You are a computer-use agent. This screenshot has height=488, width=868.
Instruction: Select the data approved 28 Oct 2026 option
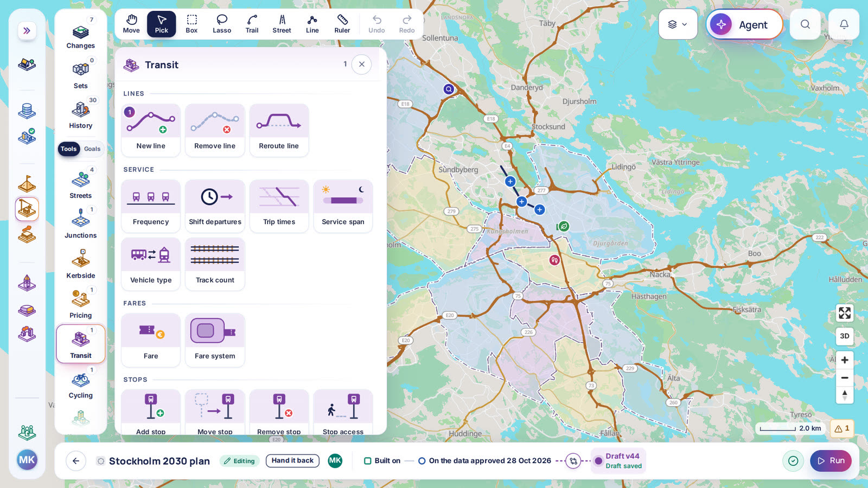[x=484, y=461]
